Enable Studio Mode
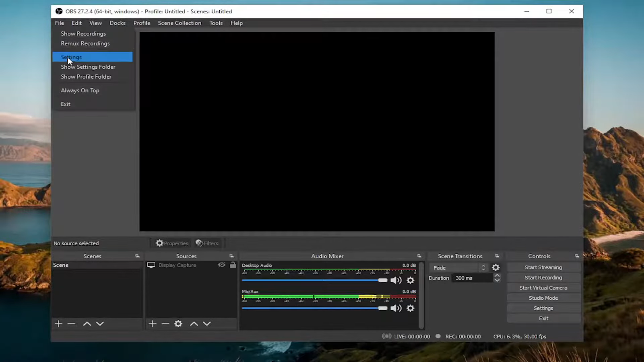 point(543,298)
